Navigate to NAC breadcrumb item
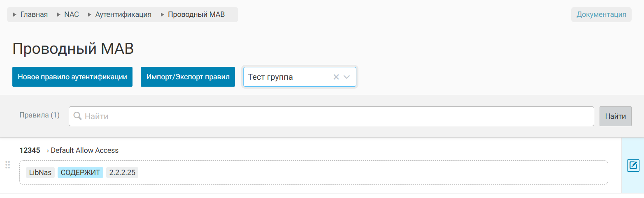The image size is (644, 198). pos(71,14)
